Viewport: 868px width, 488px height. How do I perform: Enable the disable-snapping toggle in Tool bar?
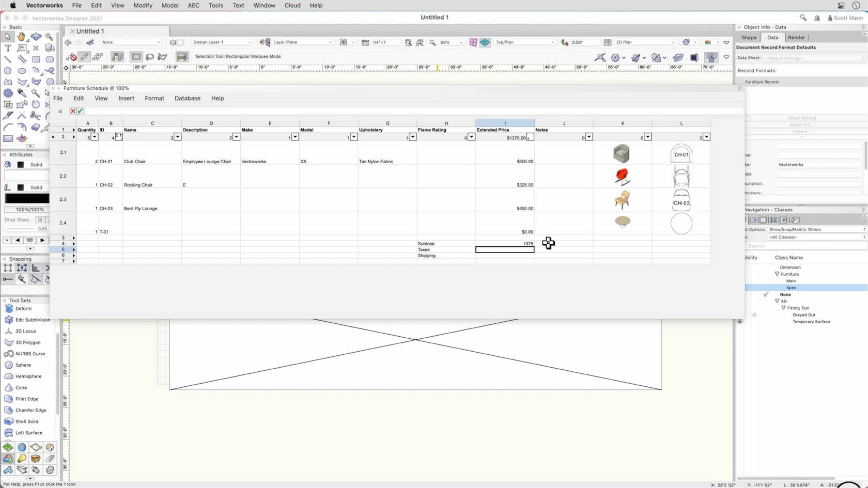point(600,58)
